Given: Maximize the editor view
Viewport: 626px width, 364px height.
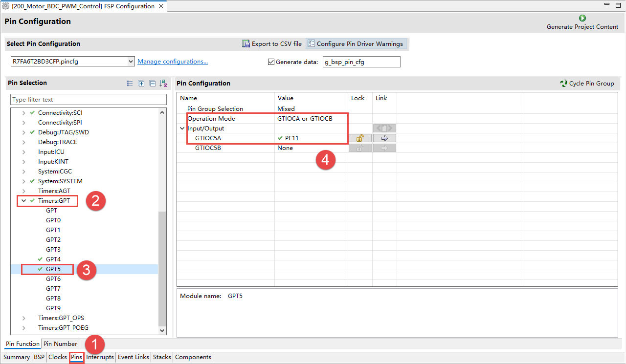Looking at the screenshot, I should click(x=619, y=4).
